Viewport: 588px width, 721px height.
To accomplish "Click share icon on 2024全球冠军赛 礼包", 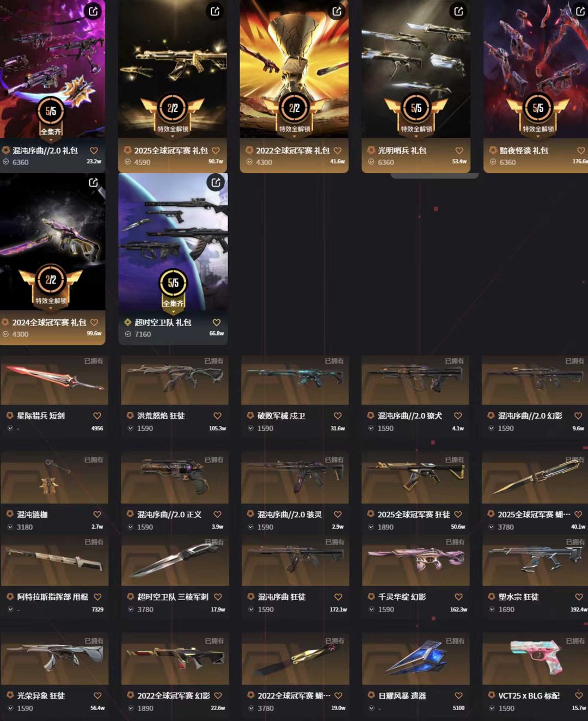I will pos(94,182).
